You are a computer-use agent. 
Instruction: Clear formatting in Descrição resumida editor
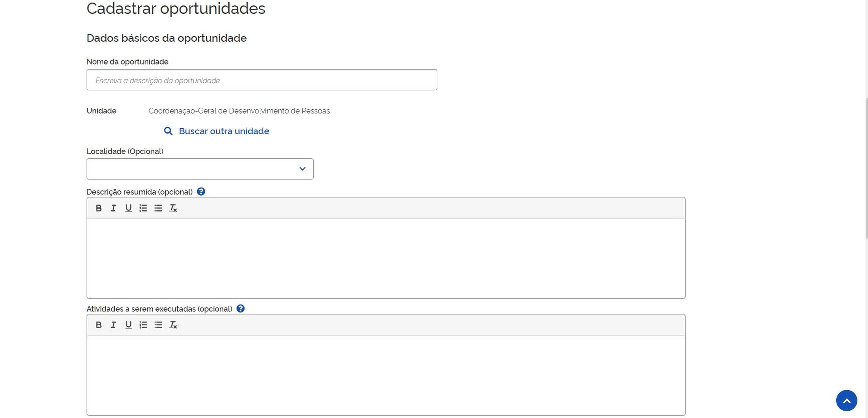[173, 208]
